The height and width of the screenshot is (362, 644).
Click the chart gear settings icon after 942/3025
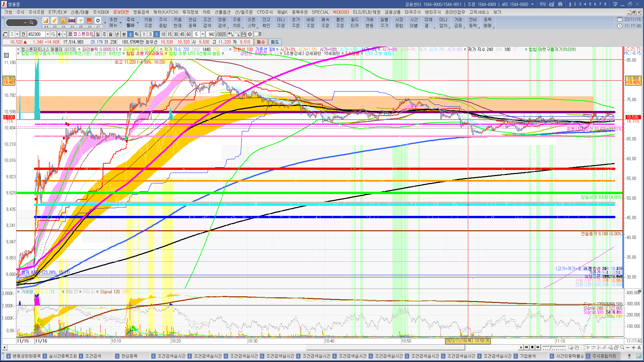click(250, 34)
